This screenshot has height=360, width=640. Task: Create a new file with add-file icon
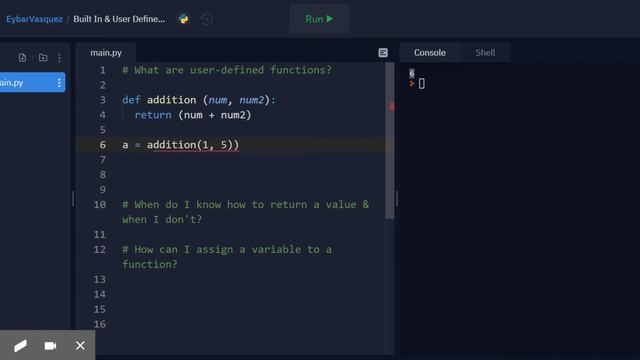(22, 58)
